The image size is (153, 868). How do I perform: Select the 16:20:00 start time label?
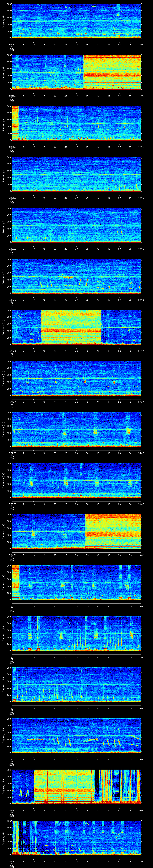(x=12, y=351)
